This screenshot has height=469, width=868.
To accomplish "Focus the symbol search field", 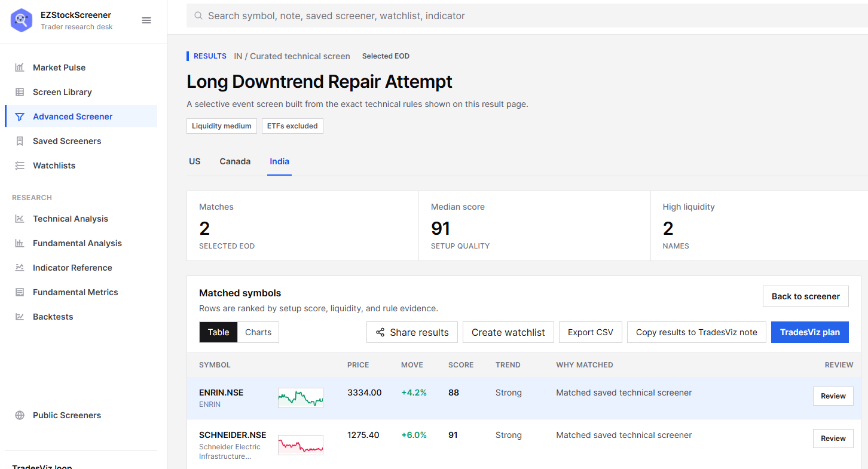I will tap(527, 16).
